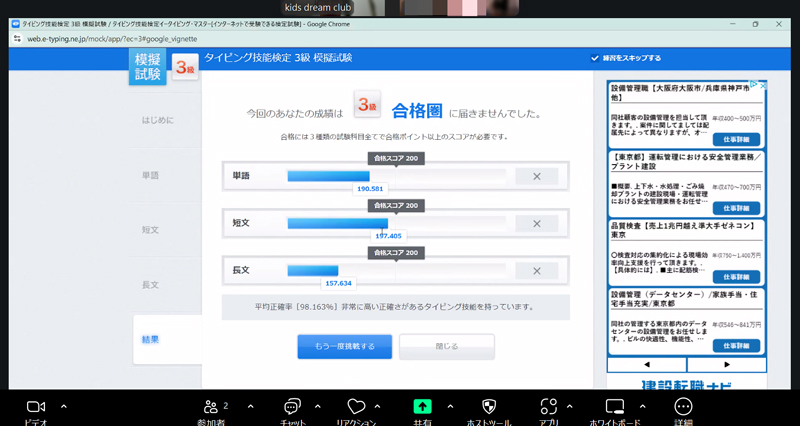800x426 pixels.
Task: Expand participants options chevron
Action: pyautogui.click(x=251, y=407)
